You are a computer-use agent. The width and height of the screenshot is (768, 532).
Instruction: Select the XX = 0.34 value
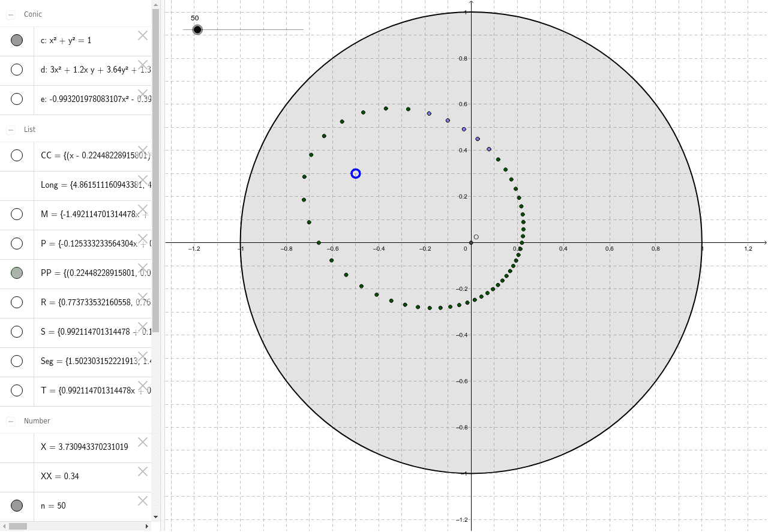point(60,476)
